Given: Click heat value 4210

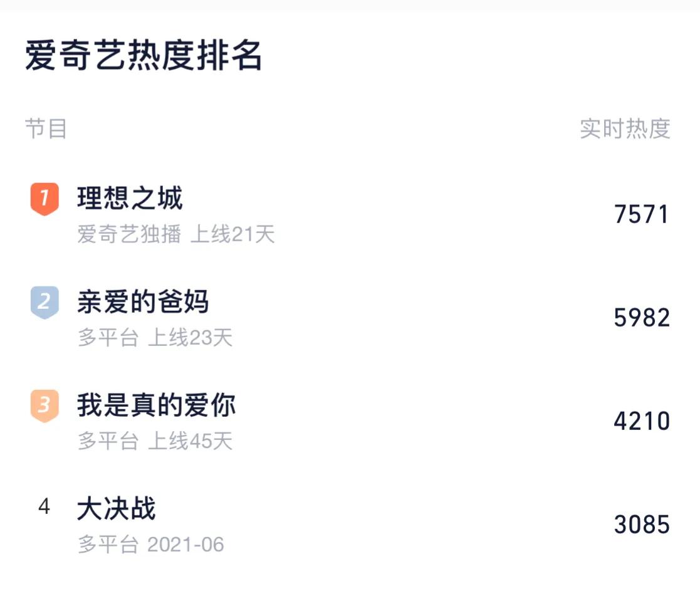Looking at the screenshot, I should [x=641, y=421].
